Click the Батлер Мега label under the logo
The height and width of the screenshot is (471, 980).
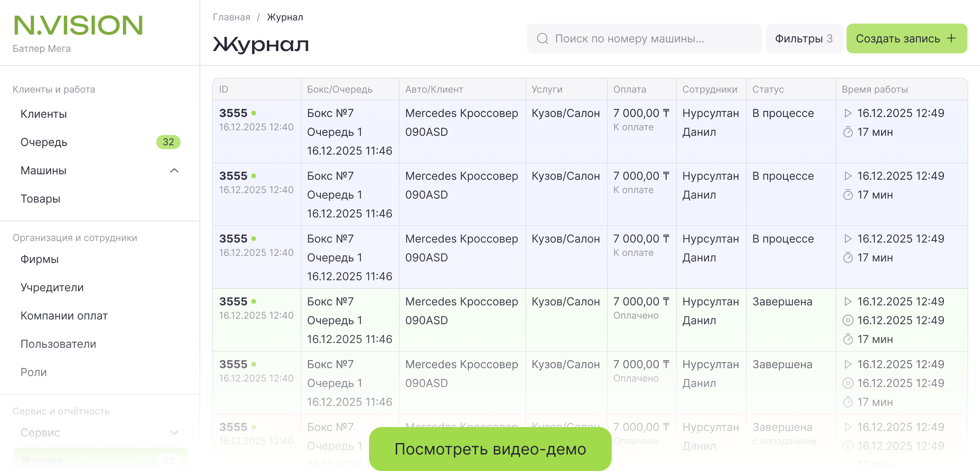pyautogui.click(x=42, y=49)
